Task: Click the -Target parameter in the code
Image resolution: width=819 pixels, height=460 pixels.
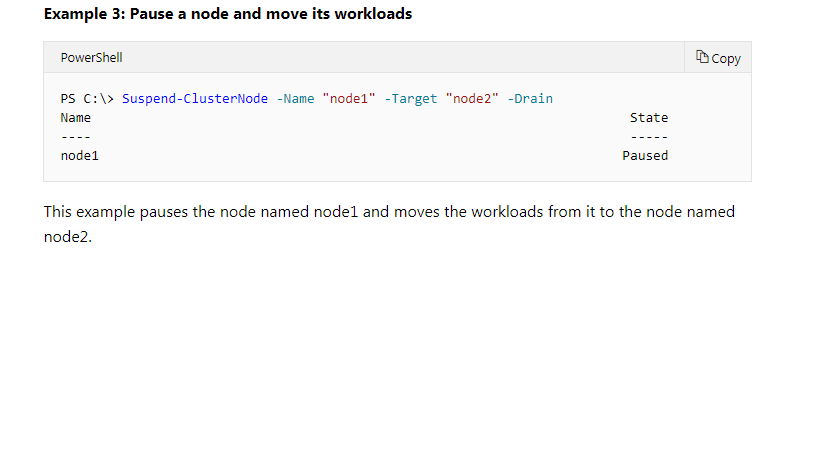Action: [x=411, y=99]
